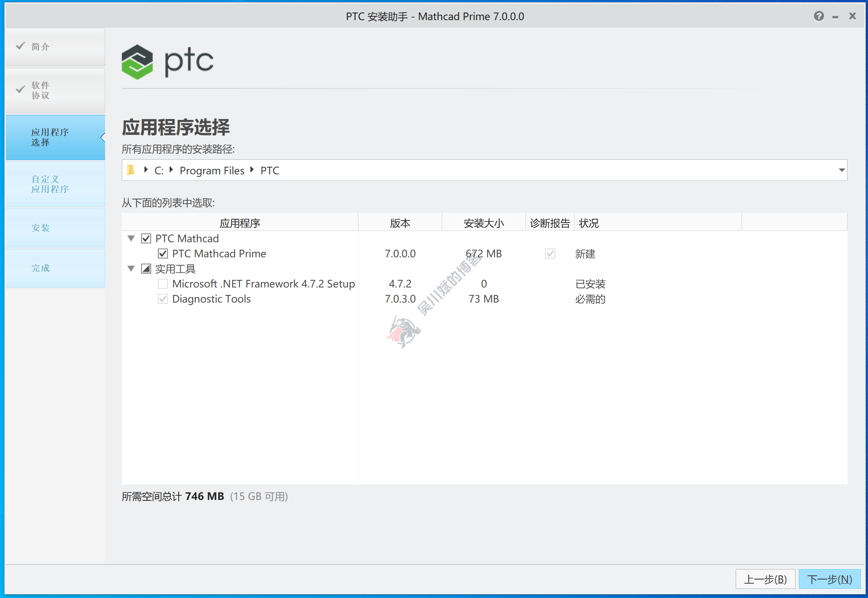Select the PTC Mathcad Prime row label
868x598 pixels.
coord(219,254)
